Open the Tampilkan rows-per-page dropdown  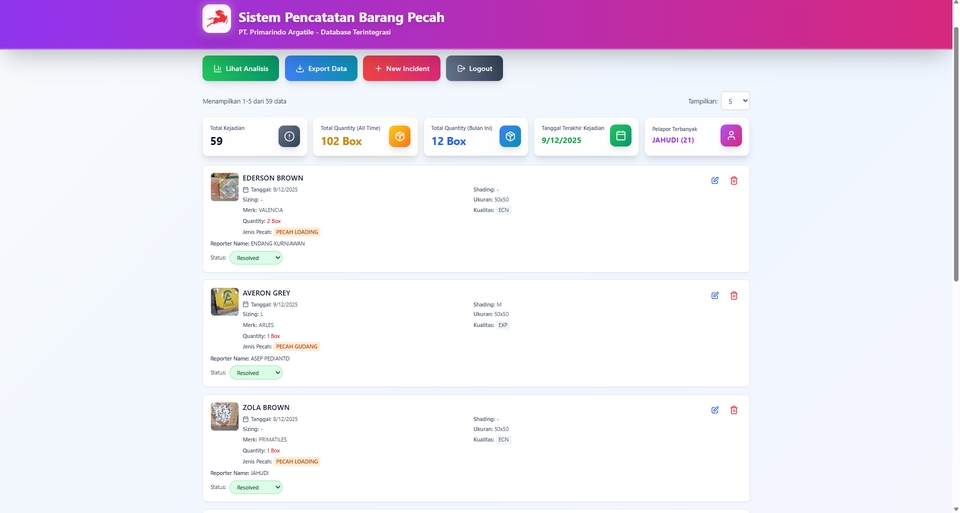(x=735, y=101)
